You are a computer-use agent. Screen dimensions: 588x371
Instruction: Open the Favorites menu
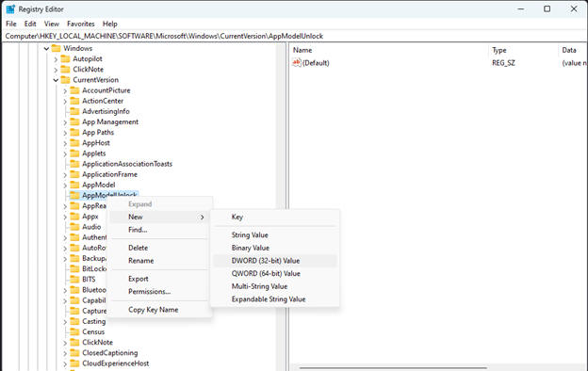click(81, 24)
